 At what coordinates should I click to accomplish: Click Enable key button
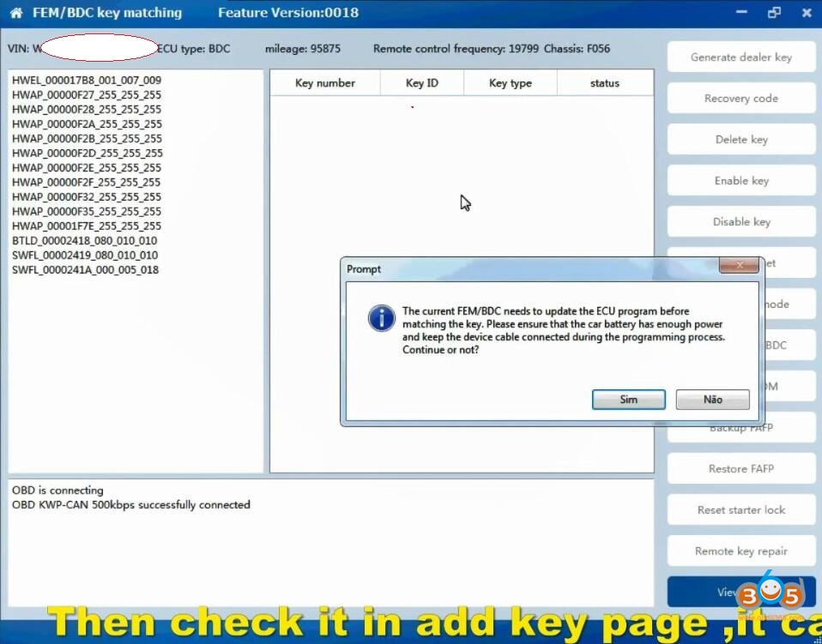(741, 181)
